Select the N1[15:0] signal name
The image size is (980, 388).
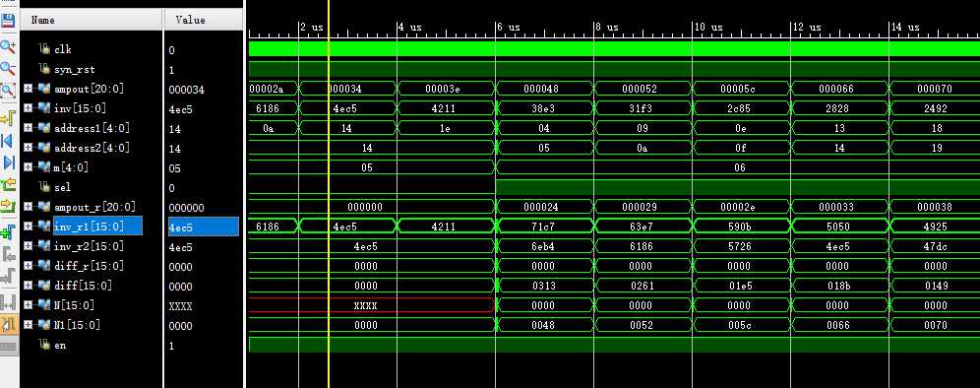[x=77, y=325]
